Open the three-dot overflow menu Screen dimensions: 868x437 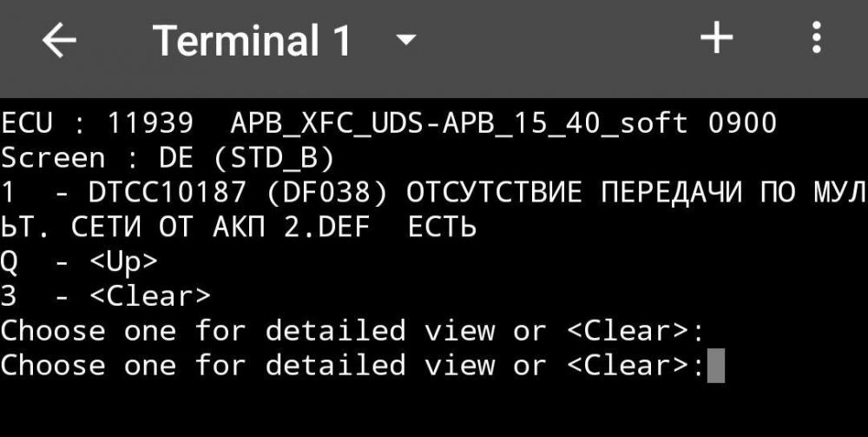tap(817, 38)
